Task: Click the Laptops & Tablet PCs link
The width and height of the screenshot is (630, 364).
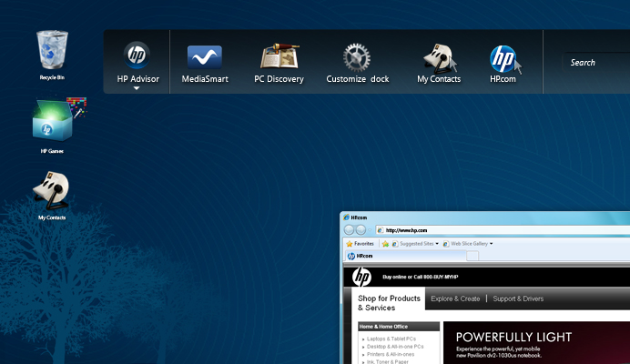Action: [x=391, y=339]
